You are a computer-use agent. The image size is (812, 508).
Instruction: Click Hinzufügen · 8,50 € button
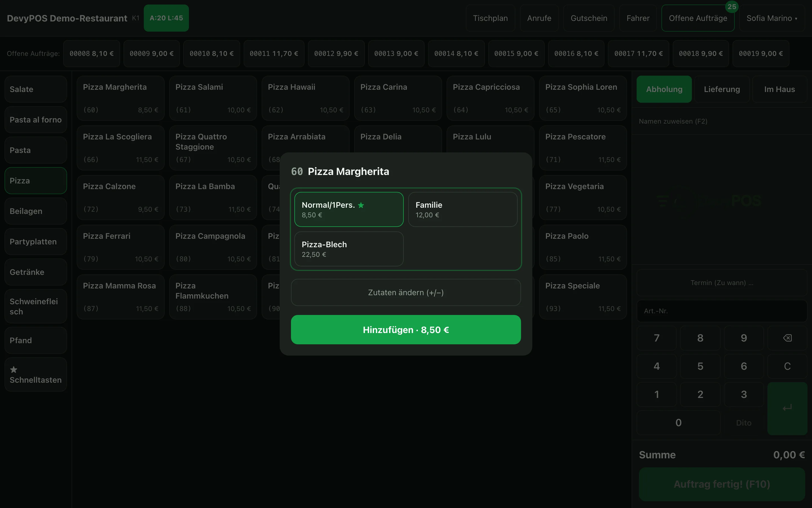click(406, 330)
